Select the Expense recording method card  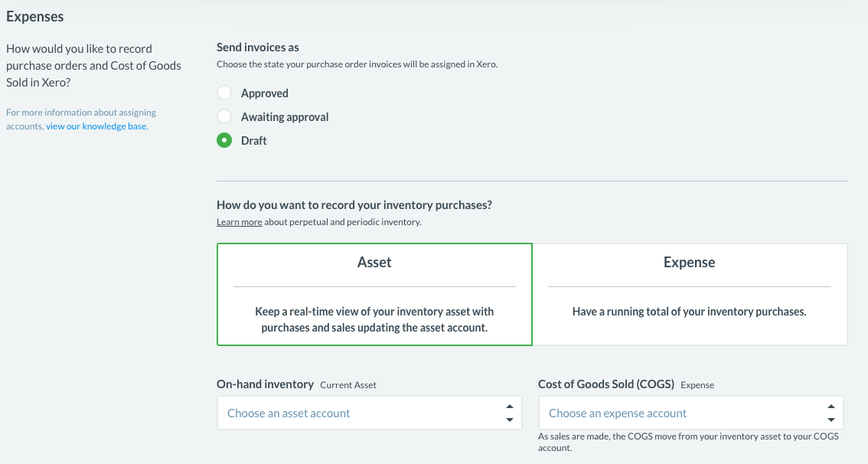(x=690, y=295)
